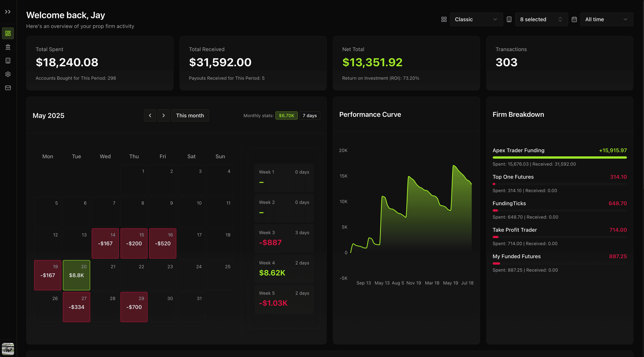Toggle the $6.70K monthly stats badge
This screenshot has height=357, width=644.
(x=286, y=115)
